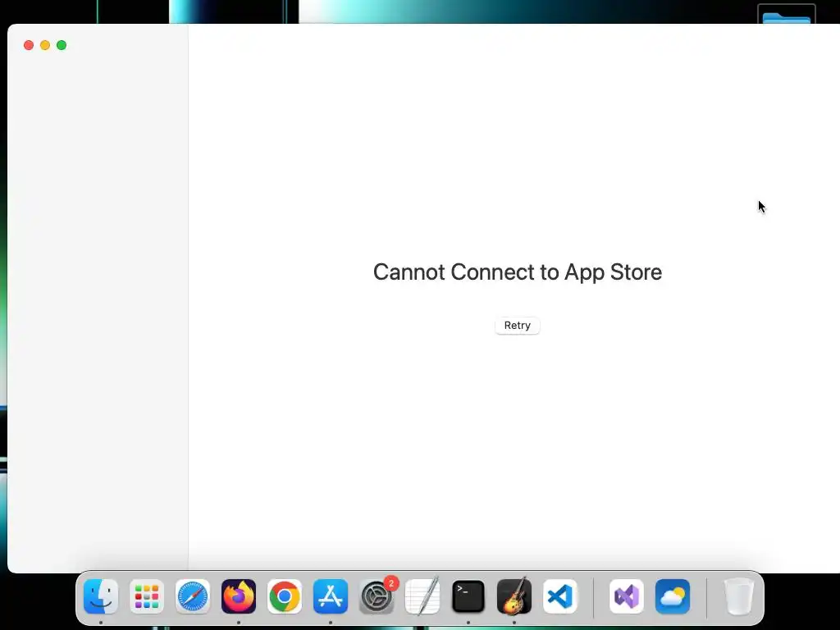Open System Preferences with badge 2
Image resolution: width=840 pixels, height=630 pixels.
pyautogui.click(x=377, y=596)
